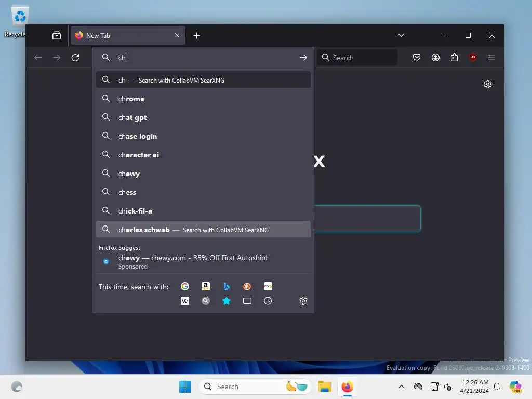Search with Bing icon
The width and height of the screenshot is (532, 399).
pyautogui.click(x=227, y=286)
